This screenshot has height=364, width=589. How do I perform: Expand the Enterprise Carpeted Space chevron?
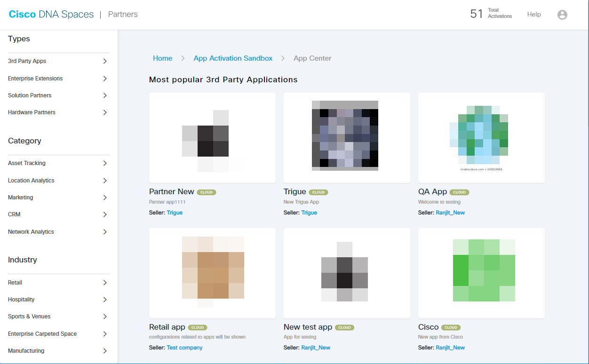pyautogui.click(x=105, y=334)
